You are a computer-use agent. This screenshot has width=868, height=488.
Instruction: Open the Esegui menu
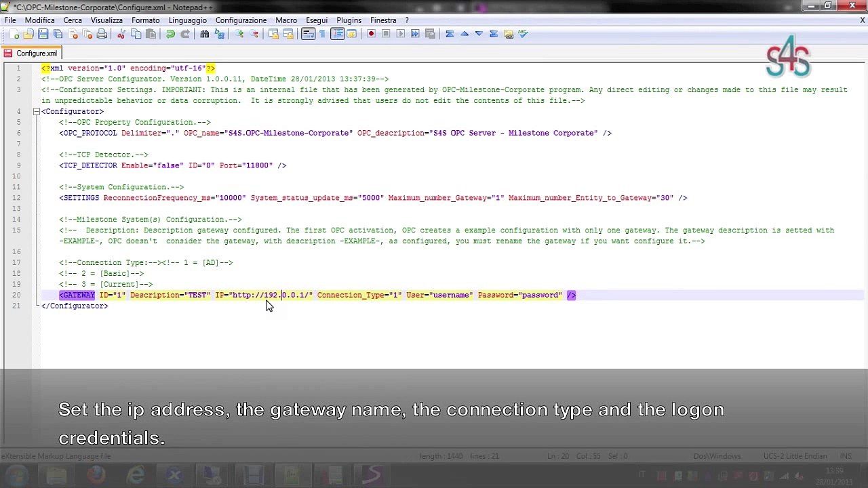point(317,20)
